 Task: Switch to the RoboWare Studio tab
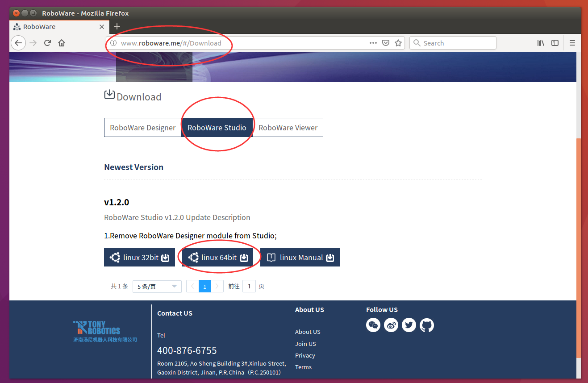(217, 128)
